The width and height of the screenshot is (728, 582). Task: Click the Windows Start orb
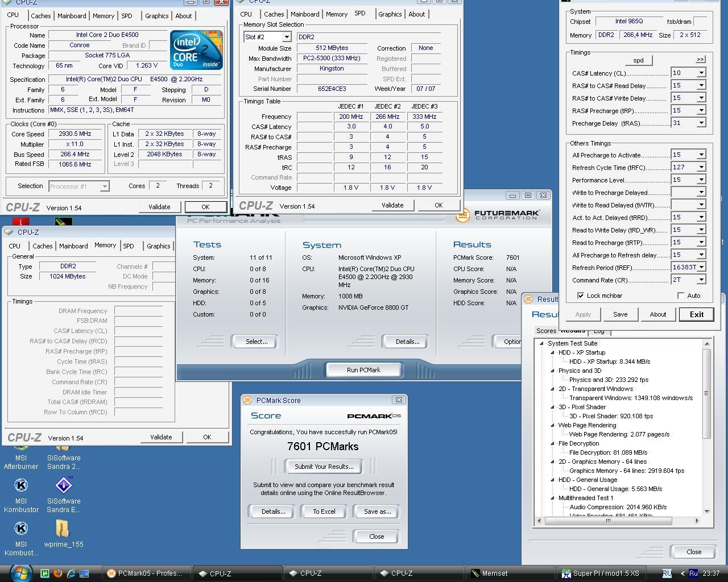click(21, 573)
